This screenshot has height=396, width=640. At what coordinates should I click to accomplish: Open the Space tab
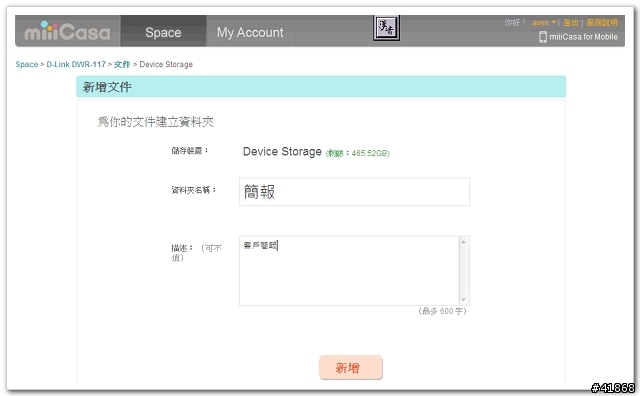point(163,32)
